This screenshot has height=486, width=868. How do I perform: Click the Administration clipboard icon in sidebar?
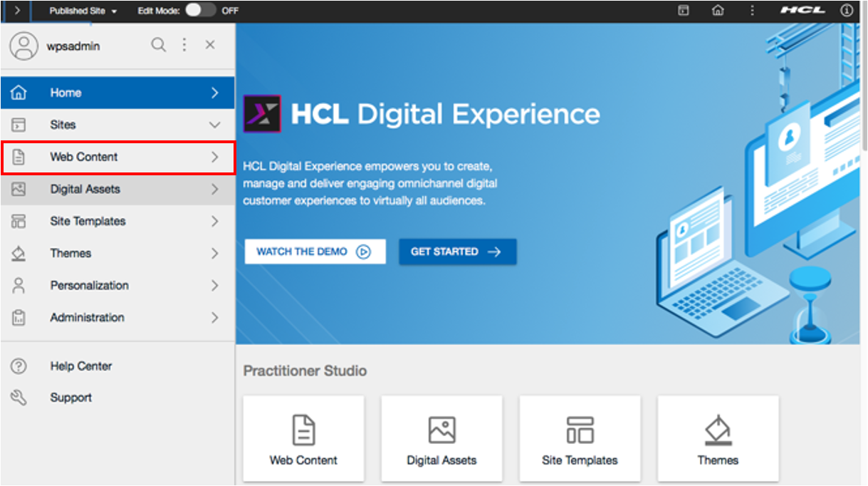[19, 318]
